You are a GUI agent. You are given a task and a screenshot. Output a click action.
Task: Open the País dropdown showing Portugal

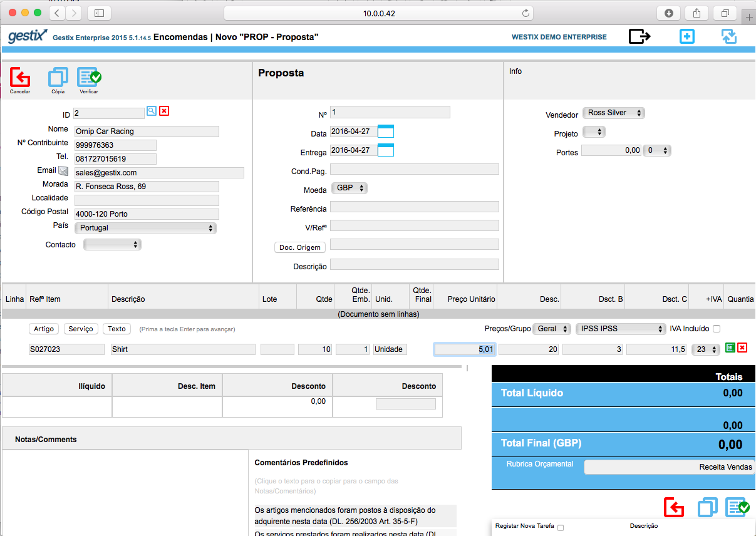(145, 228)
